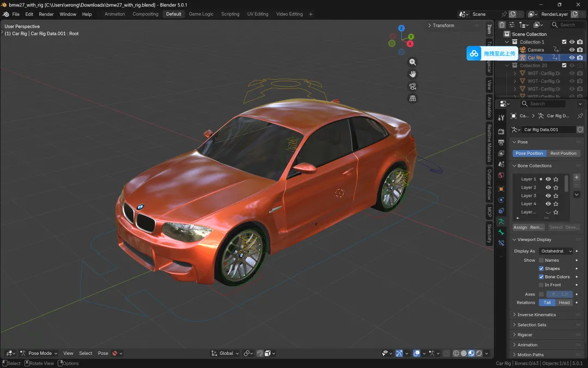Switch perspective/orthographic with the grid icon

[x=413, y=98]
